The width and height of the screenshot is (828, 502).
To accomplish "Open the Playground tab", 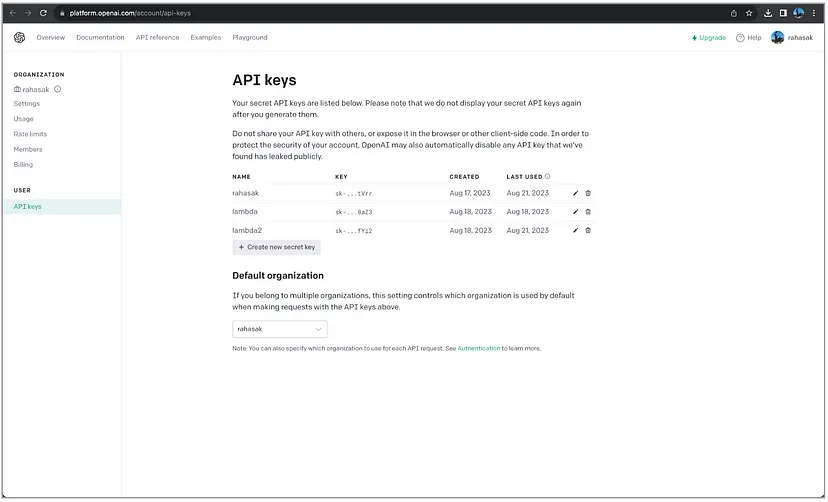I will 250,37.
